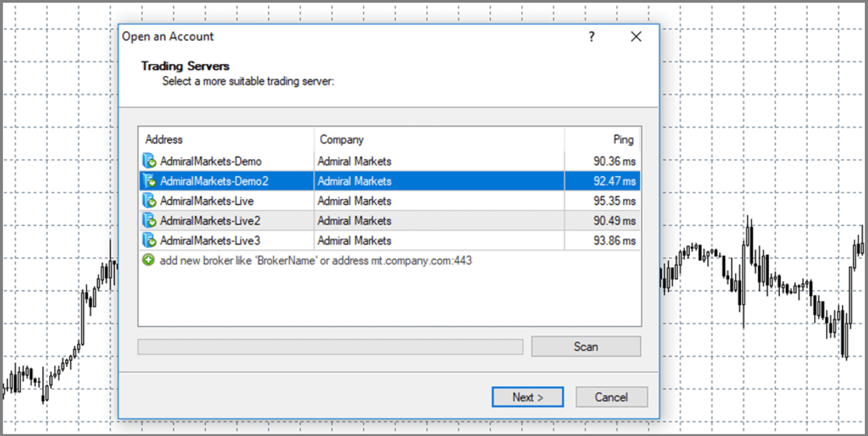Click Admiral Markets company in AdmiralMarkets-Live3 row
This screenshot has width=868, height=436.
point(355,241)
